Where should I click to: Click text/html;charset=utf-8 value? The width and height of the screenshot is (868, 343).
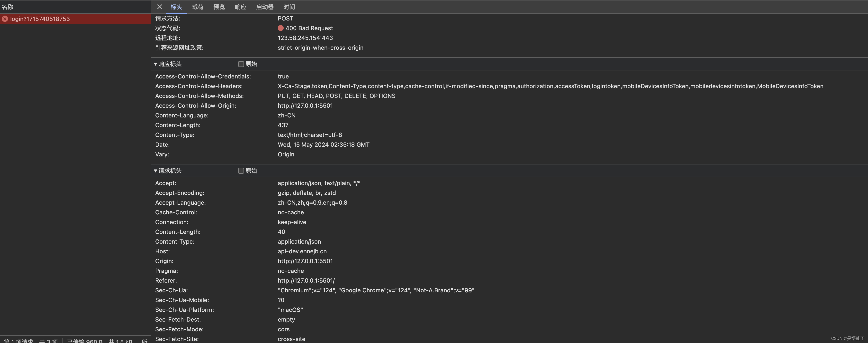(x=310, y=135)
